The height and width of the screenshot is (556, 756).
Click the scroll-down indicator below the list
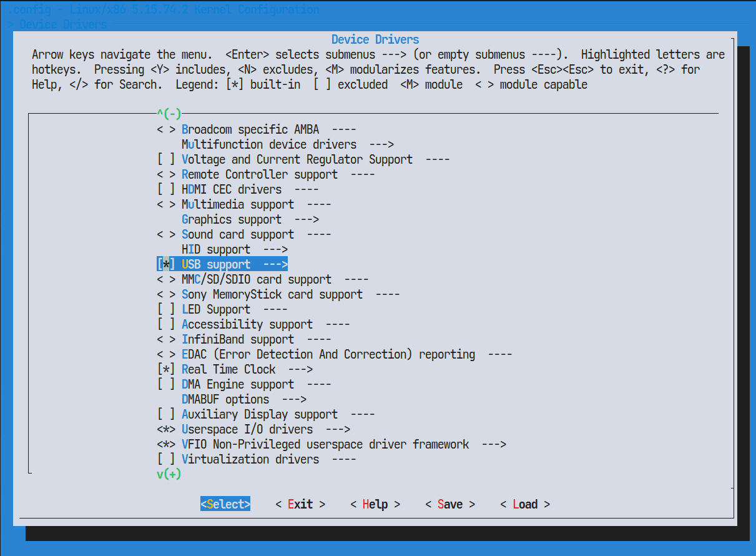pyautogui.click(x=169, y=474)
